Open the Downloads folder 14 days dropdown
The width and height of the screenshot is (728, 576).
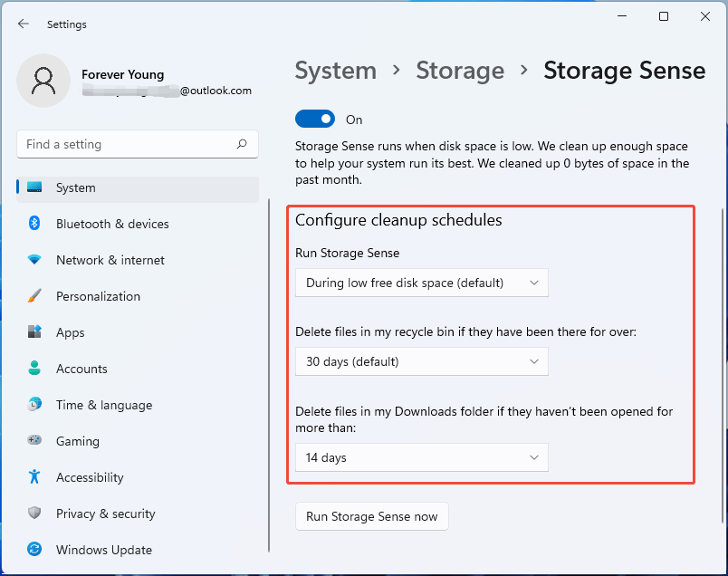422,457
